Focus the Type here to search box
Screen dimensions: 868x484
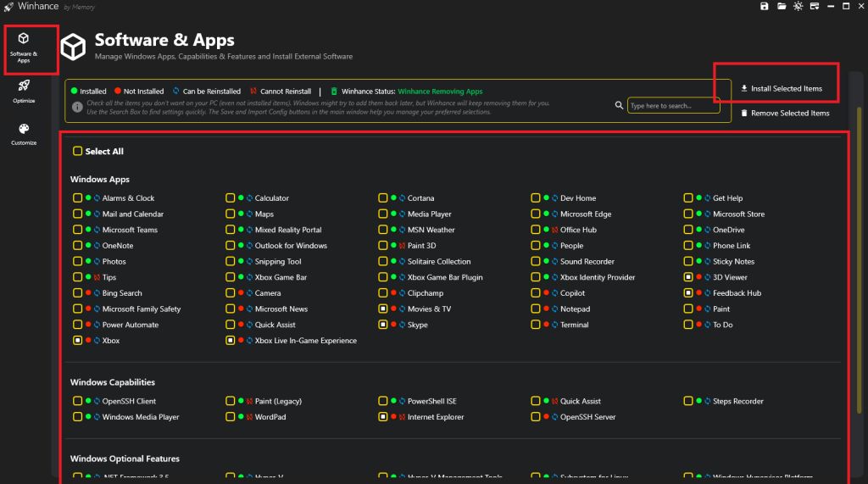pyautogui.click(x=673, y=105)
